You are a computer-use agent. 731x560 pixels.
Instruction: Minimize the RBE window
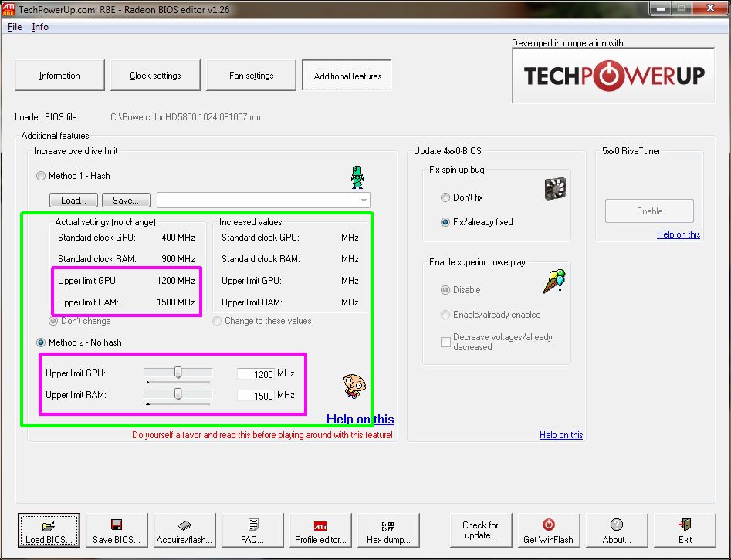[x=661, y=8]
